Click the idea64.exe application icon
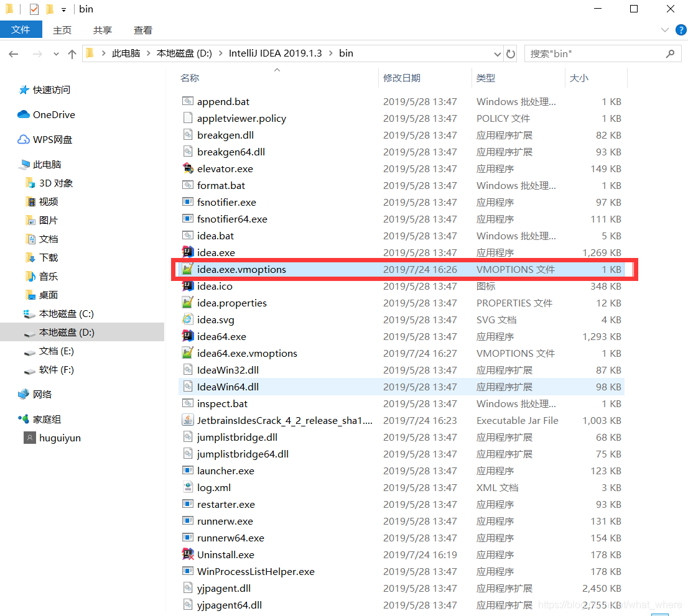This screenshot has height=616, width=688. coord(188,336)
